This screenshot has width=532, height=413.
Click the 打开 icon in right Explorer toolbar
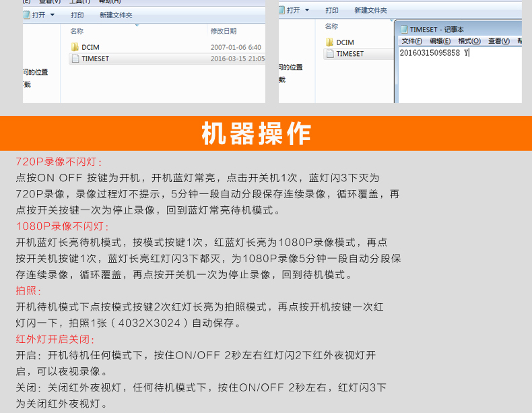coord(281,10)
